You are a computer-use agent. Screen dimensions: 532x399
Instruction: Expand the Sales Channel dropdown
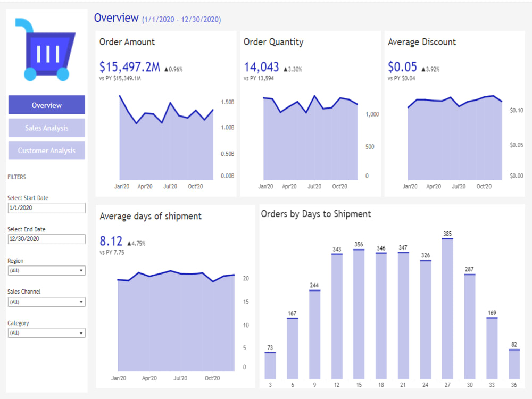[46, 302]
